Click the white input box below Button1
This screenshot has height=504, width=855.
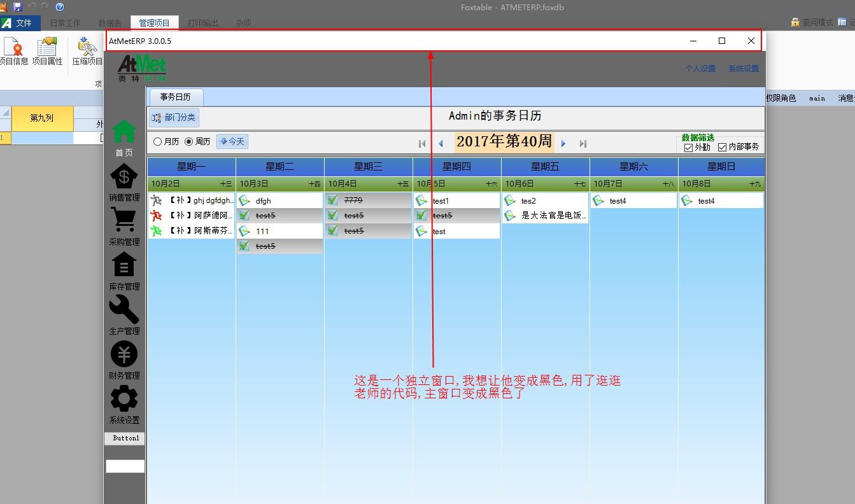click(x=125, y=466)
